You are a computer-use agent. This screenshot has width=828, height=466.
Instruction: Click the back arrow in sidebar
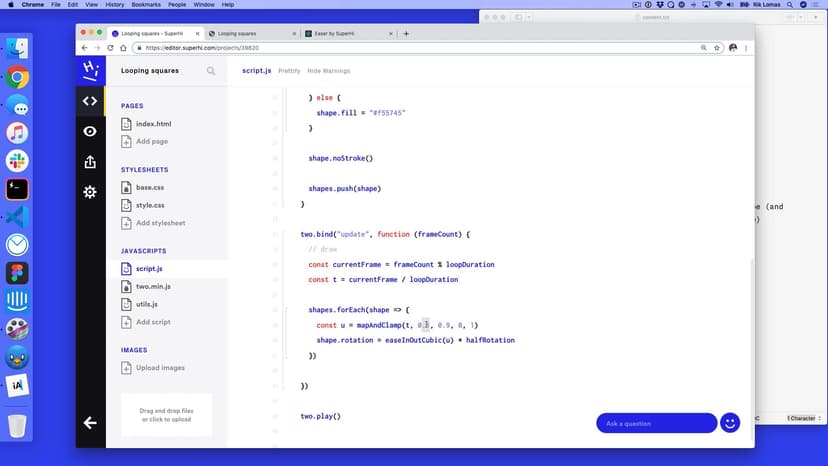[90, 423]
